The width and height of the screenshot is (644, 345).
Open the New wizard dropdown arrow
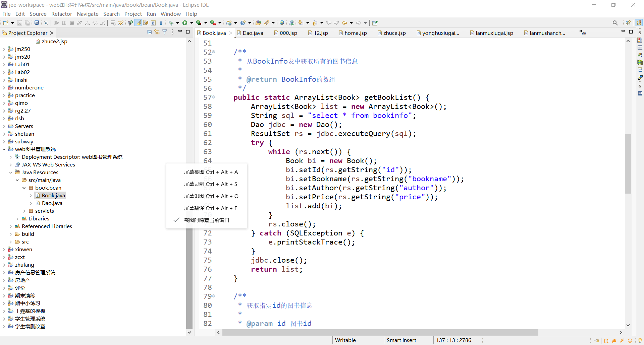coord(12,23)
